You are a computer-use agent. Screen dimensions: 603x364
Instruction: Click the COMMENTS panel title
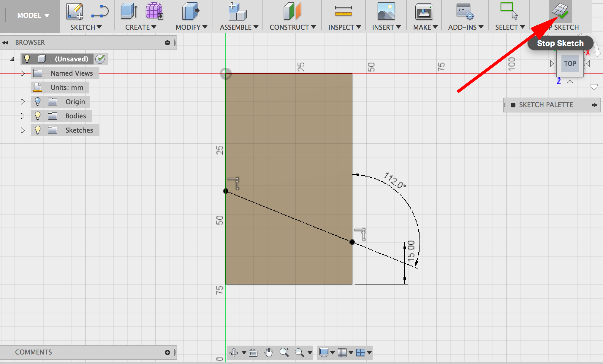[x=34, y=352]
